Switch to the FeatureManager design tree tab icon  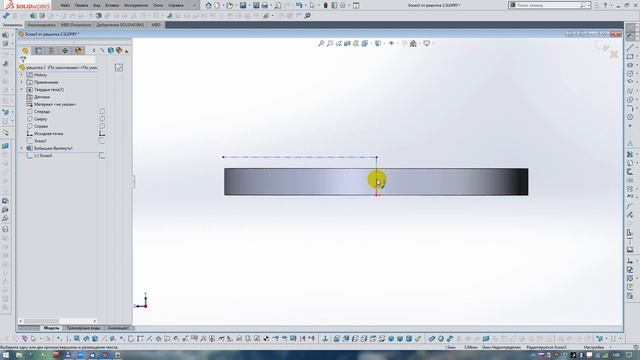(x=25, y=51)
